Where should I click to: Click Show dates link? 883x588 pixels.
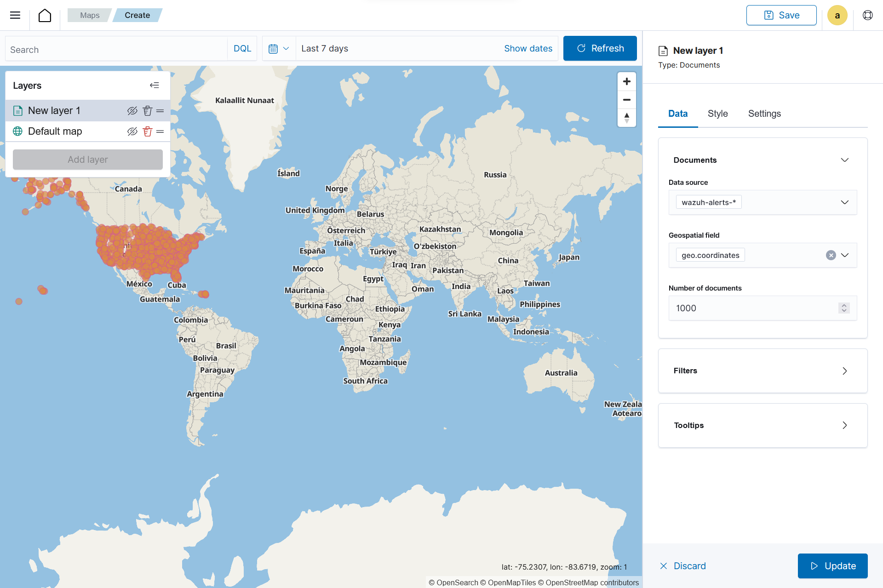click(528, 48)
